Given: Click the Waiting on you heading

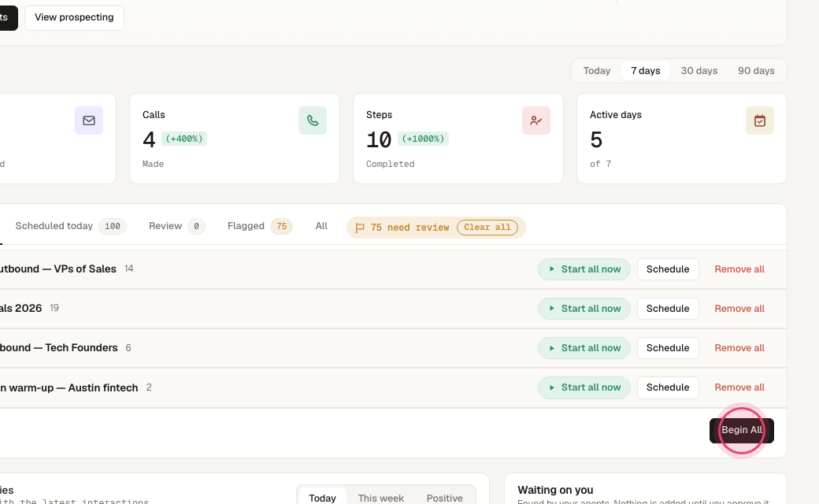Looking at the screenshot, I should tap(555, 490).
